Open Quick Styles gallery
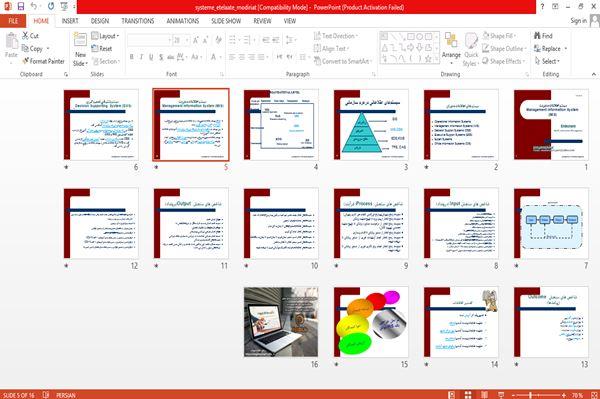Viewport: 600px width, 399px height. (x=471, y=50)
